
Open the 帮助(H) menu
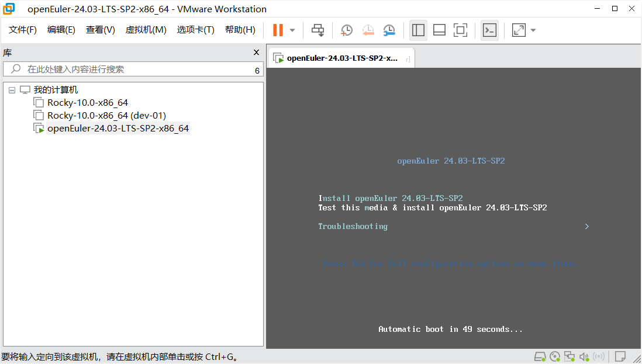[240, 30]
